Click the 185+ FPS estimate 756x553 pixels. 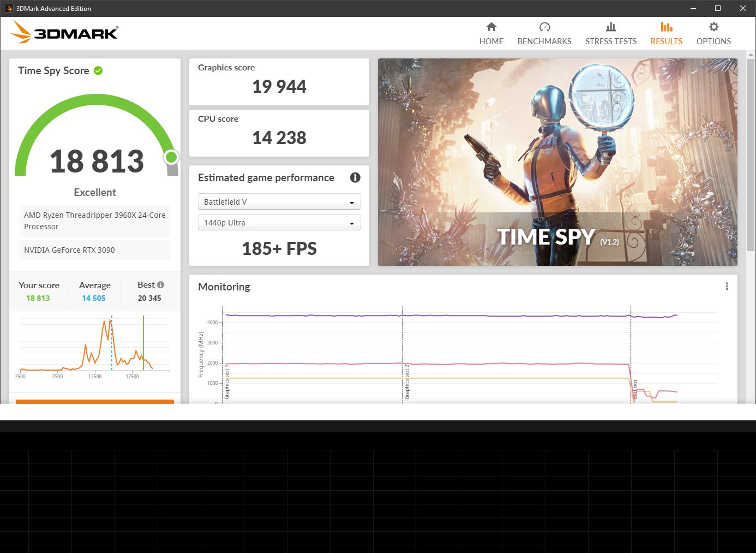279,249
